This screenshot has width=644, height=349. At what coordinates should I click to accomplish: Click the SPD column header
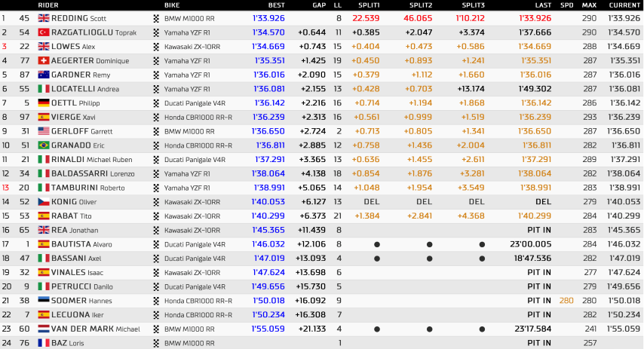coord(567,5)
